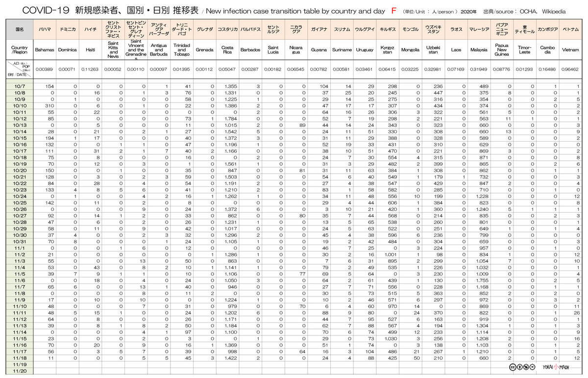Select the Dominica column header

pyautogui.click(x=67, y=50)
